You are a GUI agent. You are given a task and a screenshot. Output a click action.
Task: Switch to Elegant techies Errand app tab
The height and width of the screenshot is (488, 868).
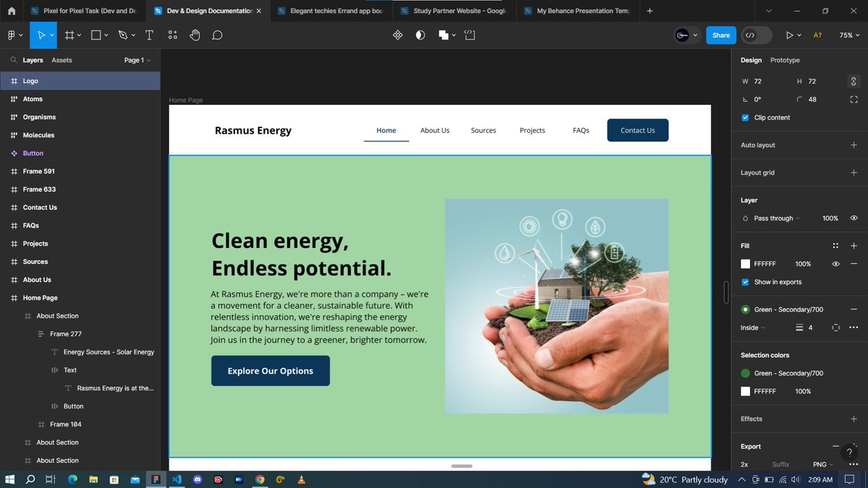[332, 11]
